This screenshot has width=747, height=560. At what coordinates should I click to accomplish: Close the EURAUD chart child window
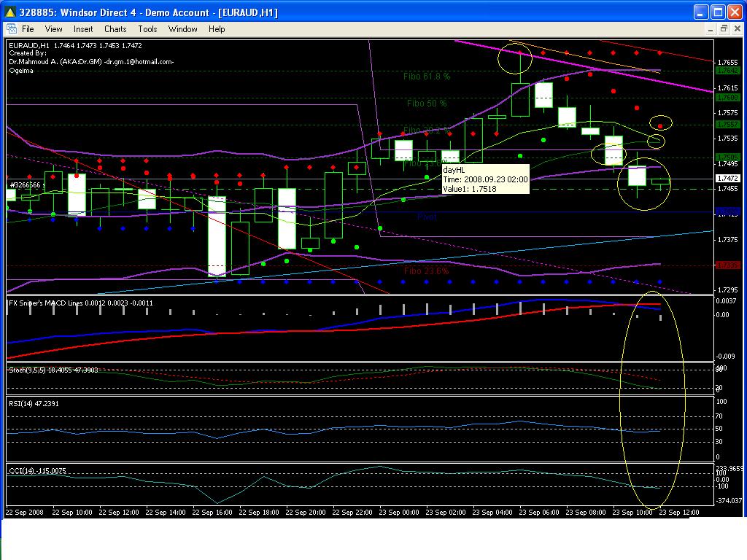point(737,29)
